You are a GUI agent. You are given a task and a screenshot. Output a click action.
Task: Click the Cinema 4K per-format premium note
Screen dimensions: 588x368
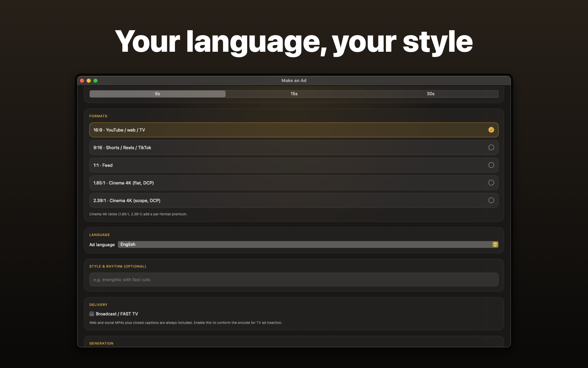(x=138, y=214)
